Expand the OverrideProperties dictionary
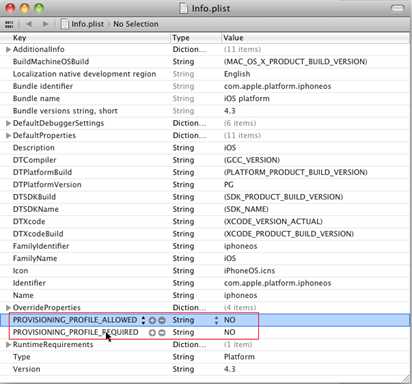The width and height of the screenshot is (412, 384). click(8, 308)
